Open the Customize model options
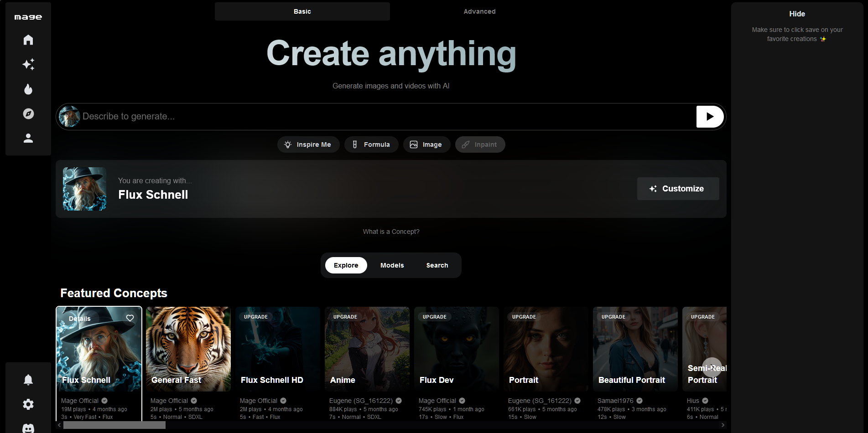The width and height of the screenshot is (868, 433). coord(678,189)
